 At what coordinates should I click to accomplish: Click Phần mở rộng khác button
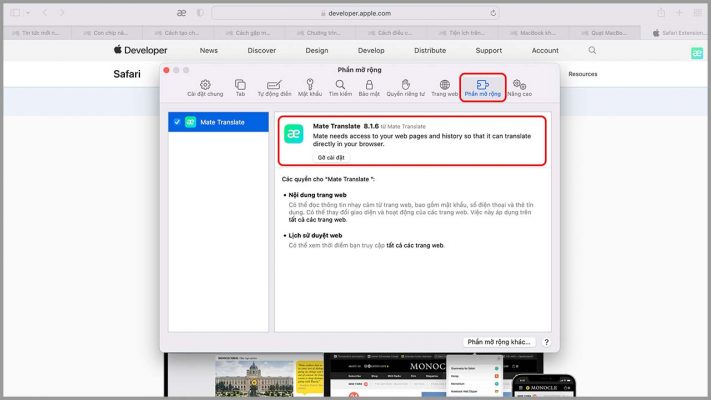pyautogui.click(x=499, y=342)
